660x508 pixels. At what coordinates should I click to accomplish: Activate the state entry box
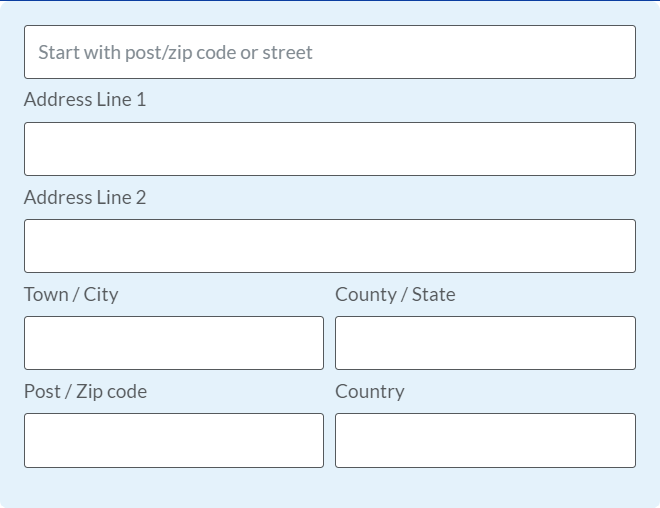pyautogui.click(x=485, y=343)
